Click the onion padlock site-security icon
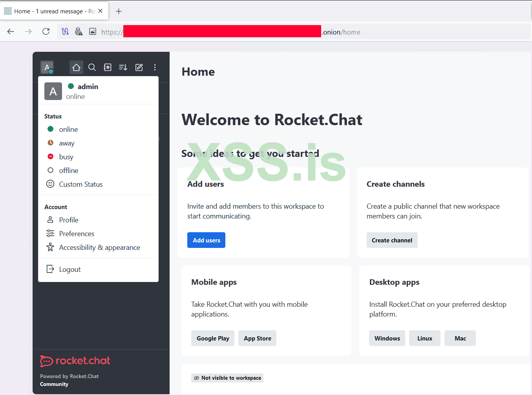Screen dimensions: 532x395 pos(79,32)
